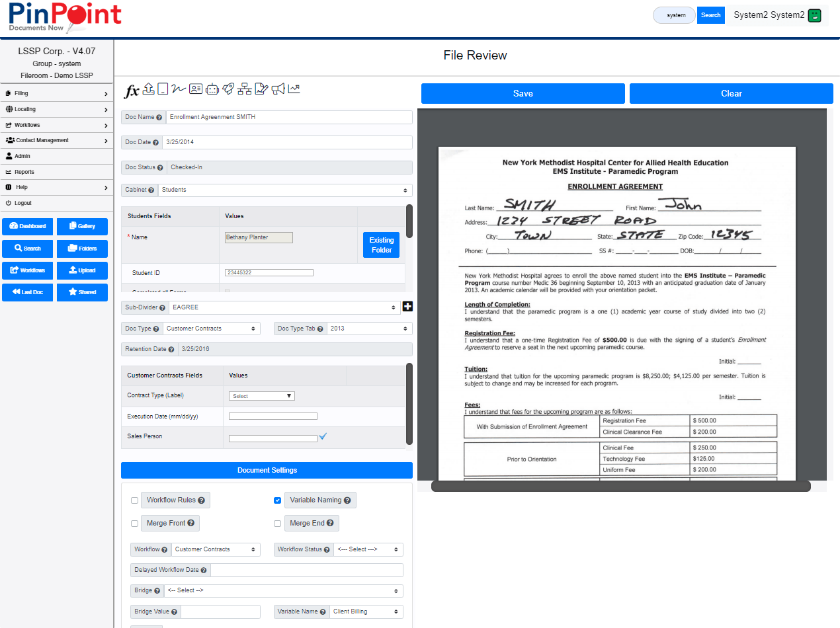Select the upload/export icon in the toolbar

(147, 89)
